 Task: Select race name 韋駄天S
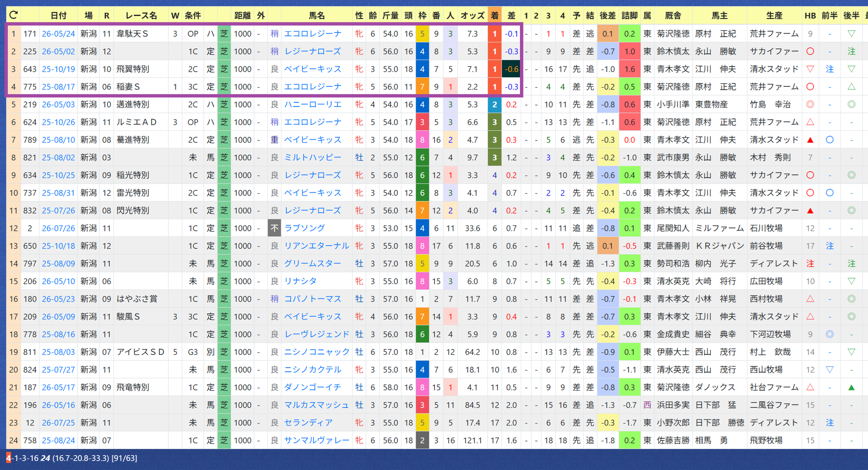(x=133, y=34)
